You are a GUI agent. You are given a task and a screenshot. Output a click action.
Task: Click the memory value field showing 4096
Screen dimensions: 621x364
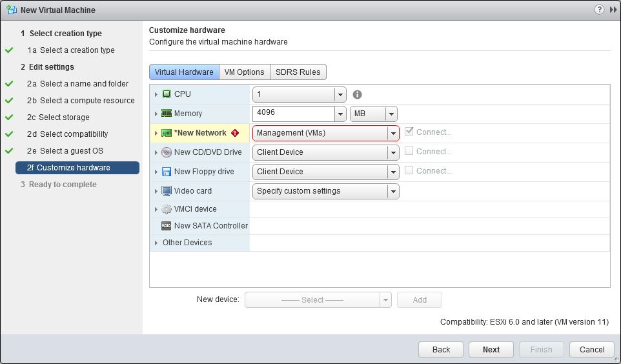(294, 114)
